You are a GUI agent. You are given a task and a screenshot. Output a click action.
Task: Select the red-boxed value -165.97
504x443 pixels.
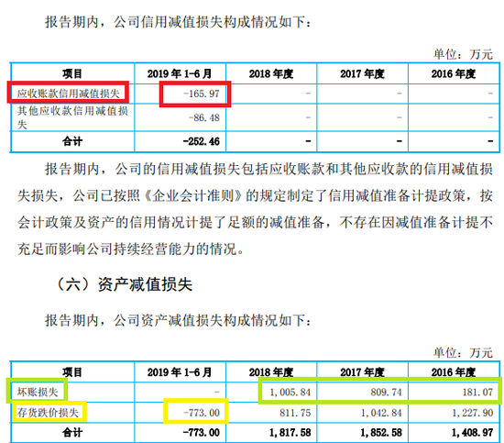[202, 94]
